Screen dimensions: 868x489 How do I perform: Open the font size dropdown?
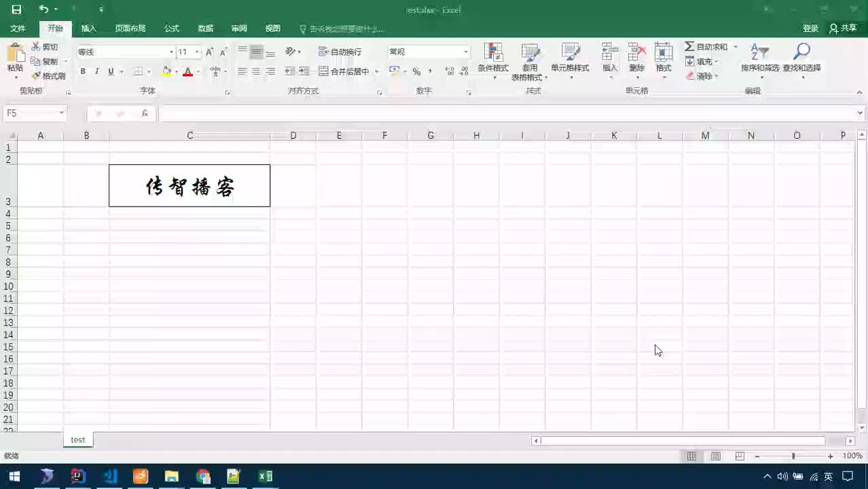[x=197, y=52]
